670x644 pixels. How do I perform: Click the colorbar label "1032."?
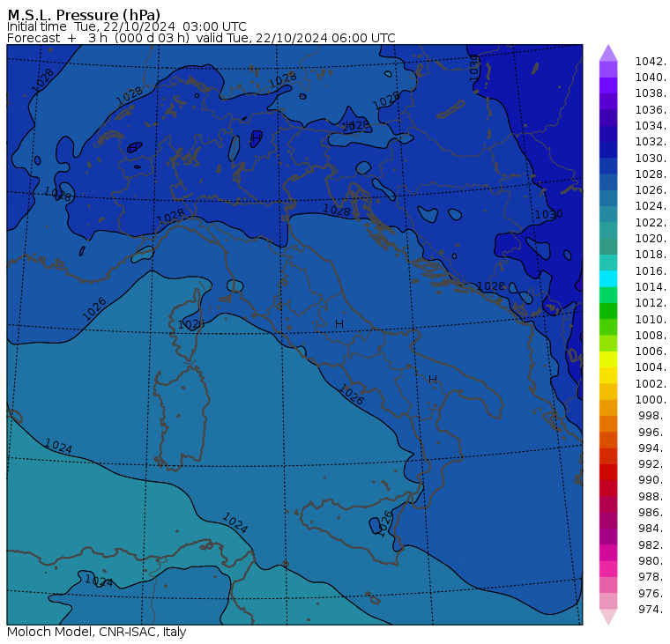[x=651, y=141]
